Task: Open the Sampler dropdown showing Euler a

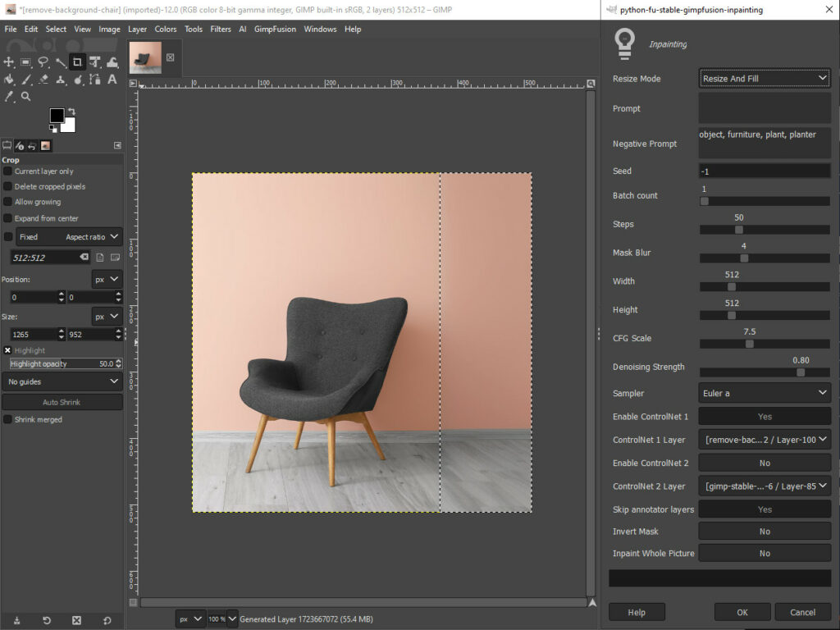Action: point(764,393)
